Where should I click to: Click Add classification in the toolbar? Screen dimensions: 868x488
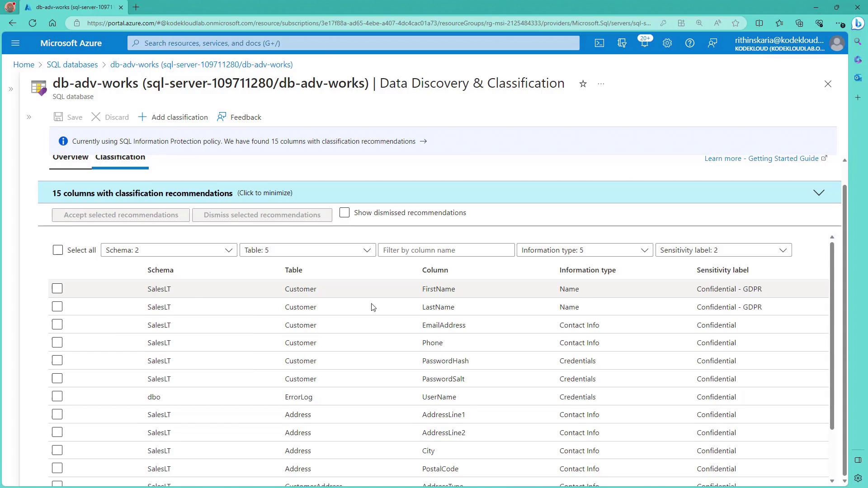pyautogui.click(x=173, y=117)
